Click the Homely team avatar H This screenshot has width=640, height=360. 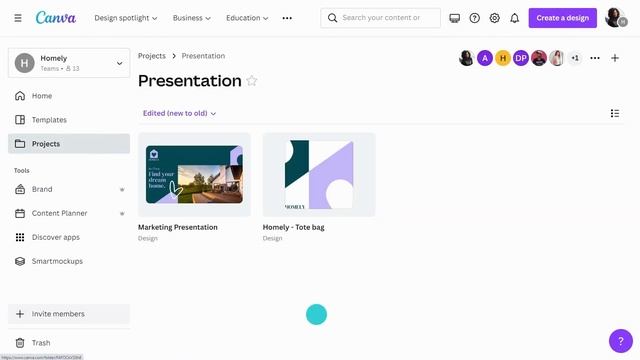click(x=24, y=63)
